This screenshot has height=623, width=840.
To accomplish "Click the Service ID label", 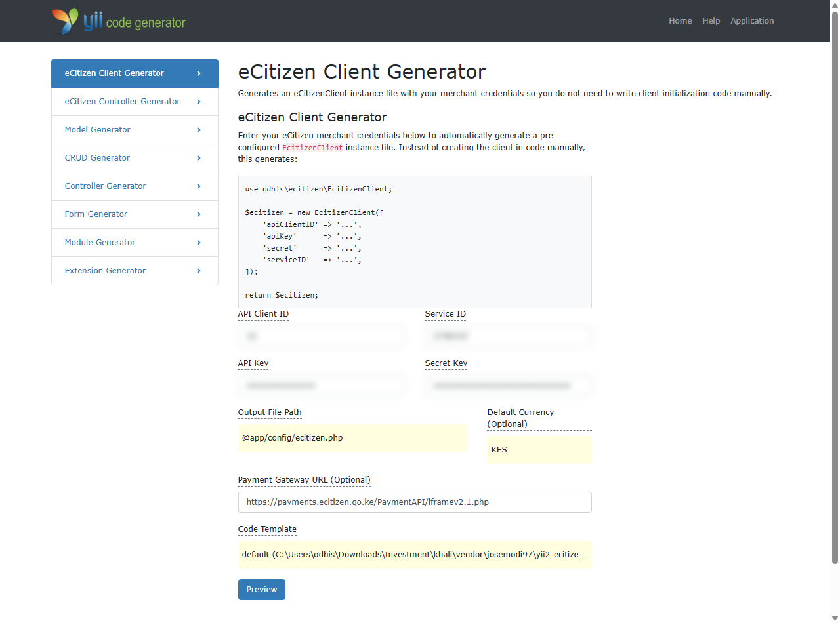I will pyautogui.click(x=446, y=314).
